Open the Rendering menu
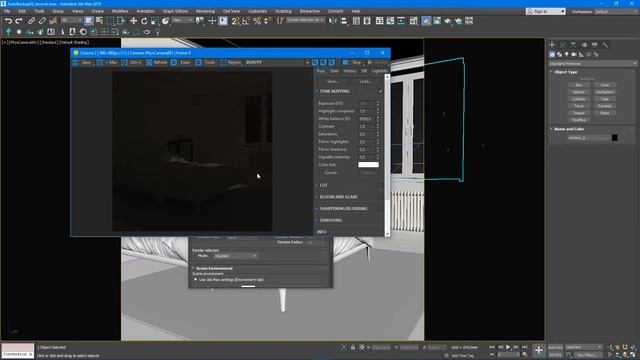 pyautogui.click(x=205, y=11)
